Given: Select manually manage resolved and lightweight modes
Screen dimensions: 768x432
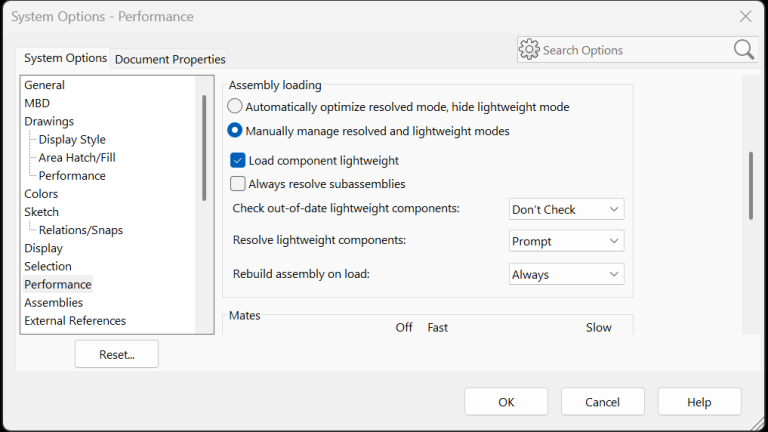Looking at the screenshot, I should pyautogui.click(x=235, y=130).
